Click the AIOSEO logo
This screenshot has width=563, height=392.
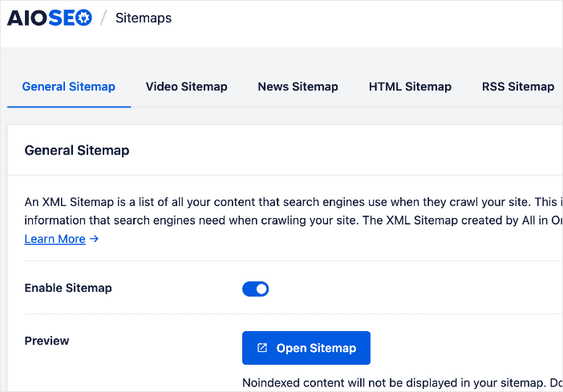coord(50,18)
